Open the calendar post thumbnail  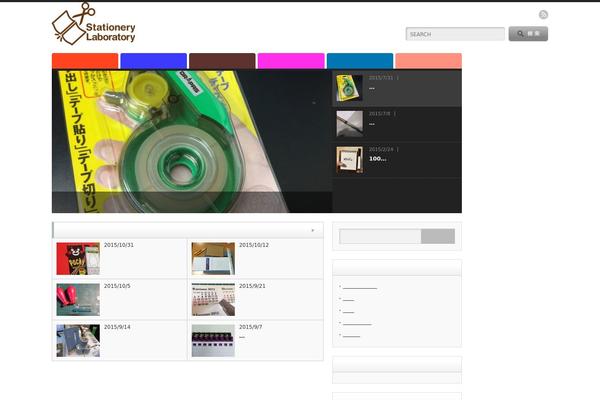pyautogui.click(x=213, y=299)
